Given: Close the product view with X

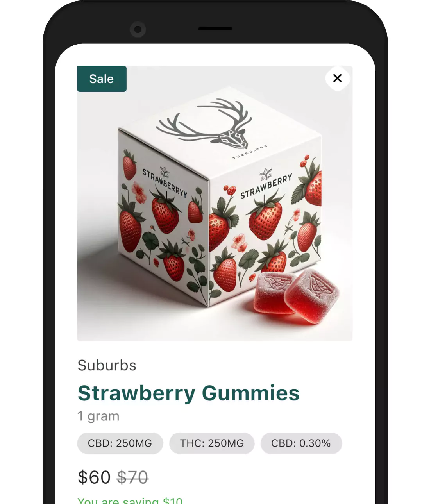Looking at the screenshot, I should pyautogui.click(x=337, y=78).
